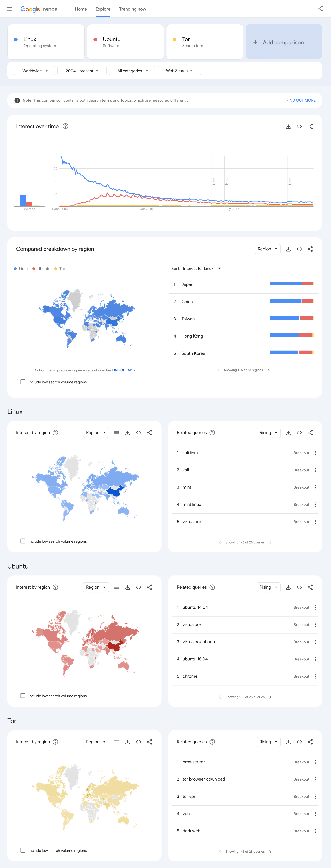Screen dimensions: 331x868
Task: Share Tor interest by region map
Action: tap(150, 742)
